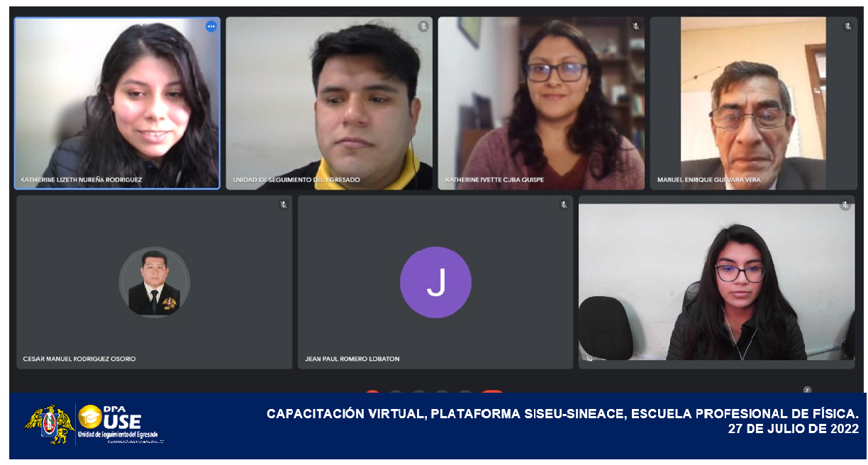Click muted mic icon on Jean Paul Romero tile
Image resolution: width=868 pixels, height=465 pixels.
coord(564,206)
